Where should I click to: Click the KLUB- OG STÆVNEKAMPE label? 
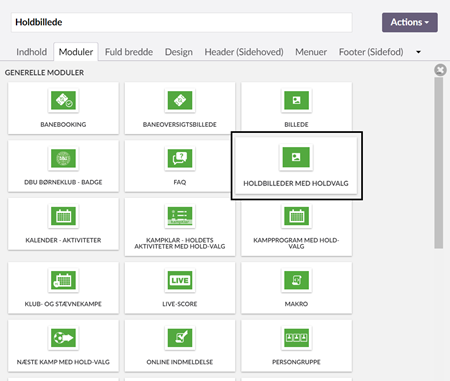[63, 304]
